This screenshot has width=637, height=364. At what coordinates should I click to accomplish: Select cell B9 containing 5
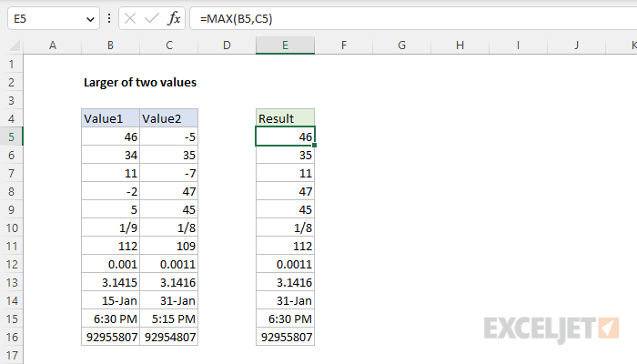[110, 209]
